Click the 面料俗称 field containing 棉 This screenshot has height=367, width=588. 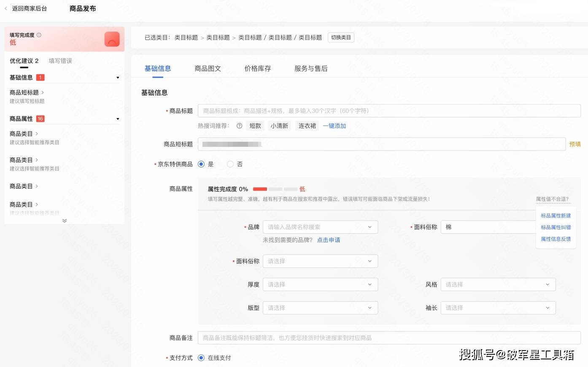(x=488, y=227)
